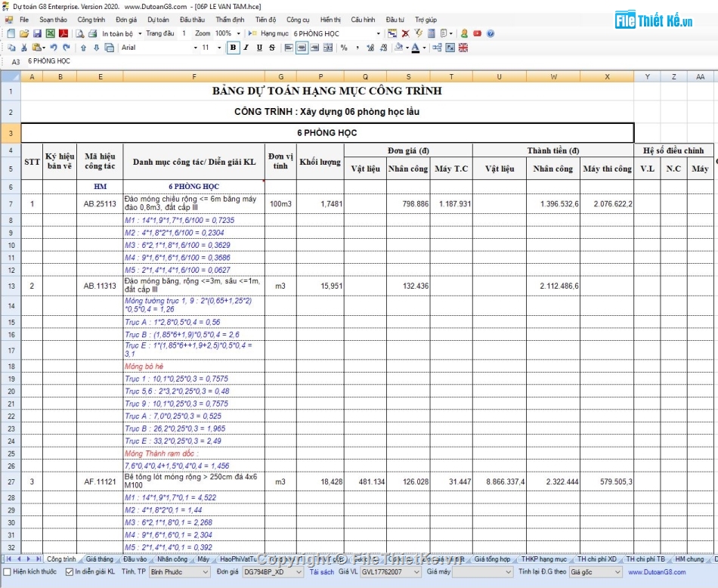
Task: Open a file with the folder icon
Action: coord(24,33)
